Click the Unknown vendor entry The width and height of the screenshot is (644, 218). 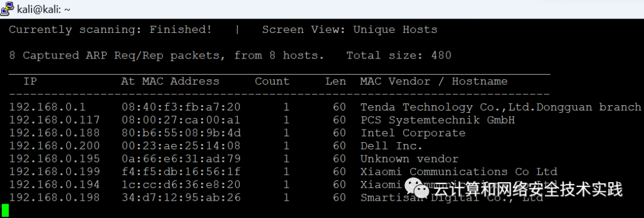tap(409, 158)
